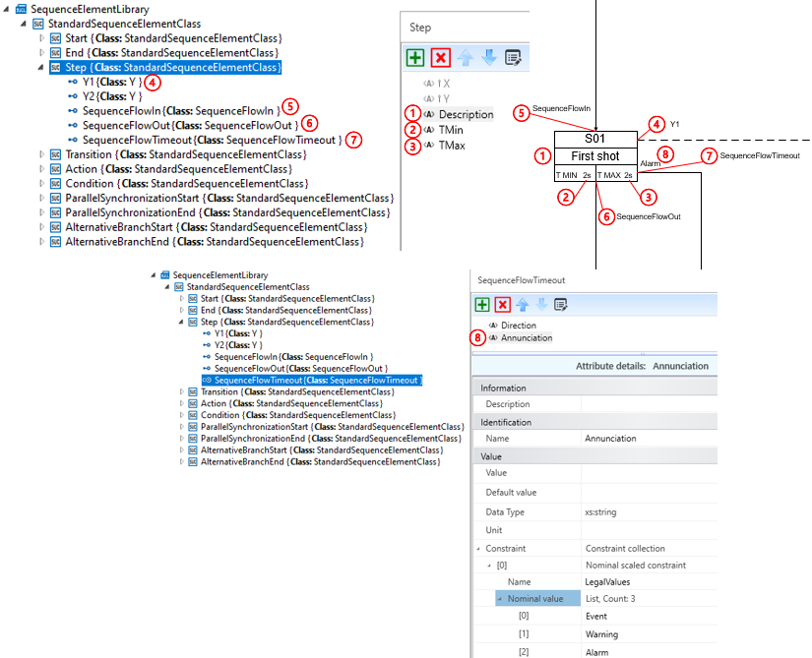
Task: Click the Information section header
Action: coord(595,388)
